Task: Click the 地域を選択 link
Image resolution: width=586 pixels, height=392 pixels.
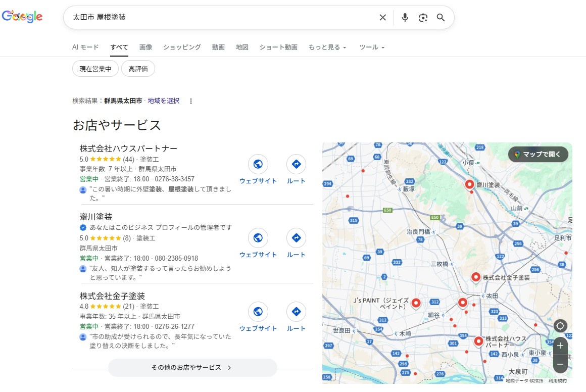Action: coord(164,101)
